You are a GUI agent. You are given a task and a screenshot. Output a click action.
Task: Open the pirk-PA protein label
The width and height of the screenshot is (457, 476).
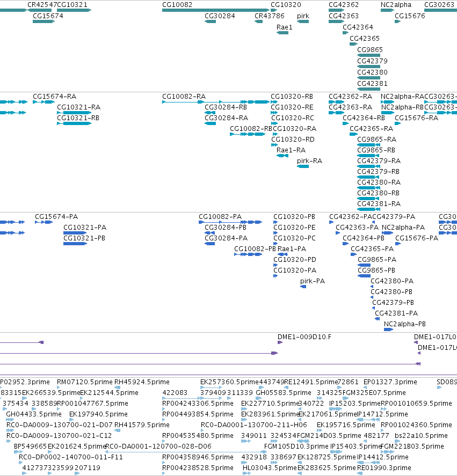point(313,281)
